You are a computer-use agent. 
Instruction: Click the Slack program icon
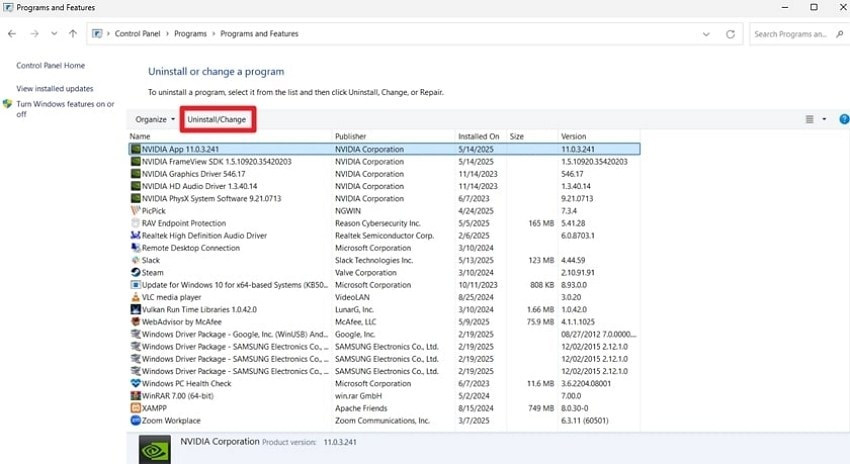pyautogui.click(x=136, y=260)
